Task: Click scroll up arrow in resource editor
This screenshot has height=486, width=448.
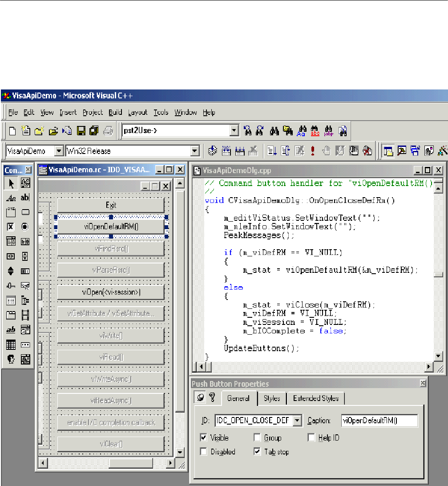Action: [180, 183]
